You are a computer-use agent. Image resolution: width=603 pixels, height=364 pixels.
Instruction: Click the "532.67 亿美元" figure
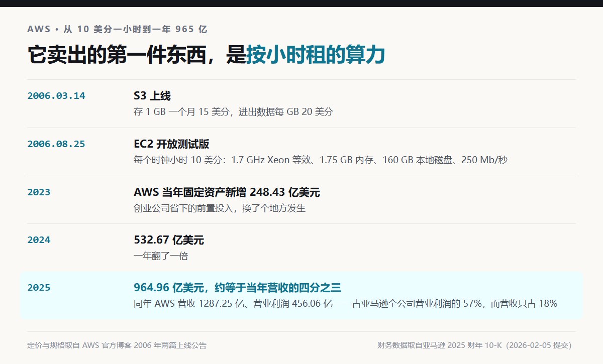pyautogui.click(x=169, y=240)
